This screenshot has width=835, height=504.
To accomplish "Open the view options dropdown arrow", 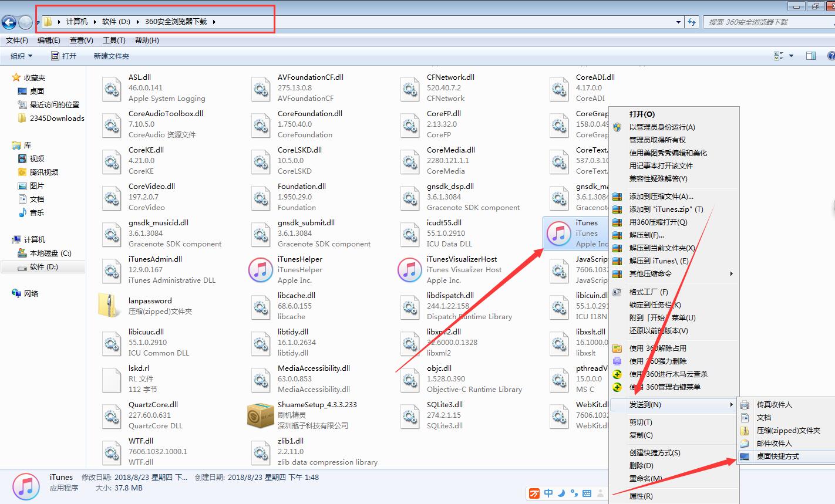I will pos(791,56).
